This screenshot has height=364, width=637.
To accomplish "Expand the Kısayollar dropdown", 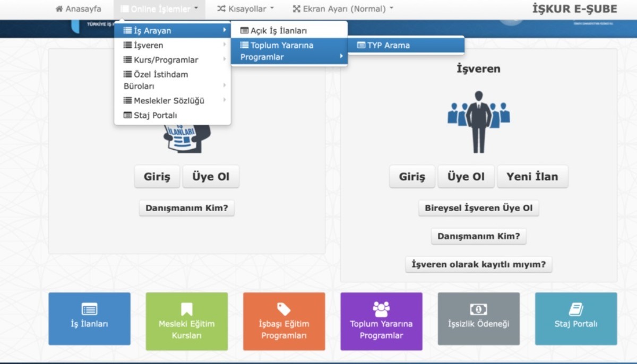I will (245, 9).
